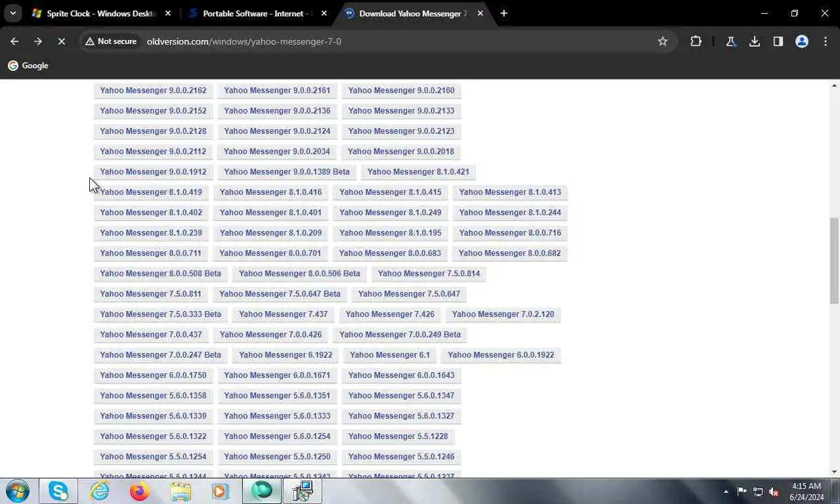Click the scrollbar down arrow
Viewport: 840px width, 504px height.
pyautogui.click(x=835, y=472)
